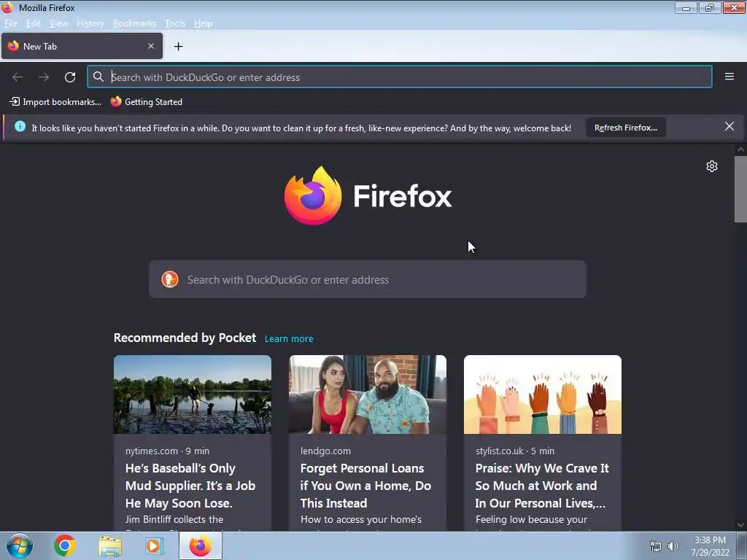Click the stylist.co.uk · 5 min source text

point(514,451)
